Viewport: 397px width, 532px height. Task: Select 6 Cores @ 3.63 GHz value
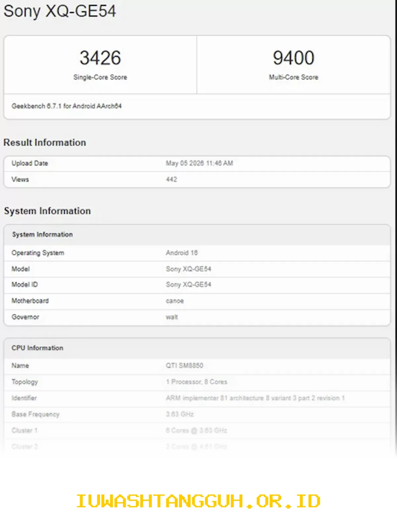tap(197, 430)
